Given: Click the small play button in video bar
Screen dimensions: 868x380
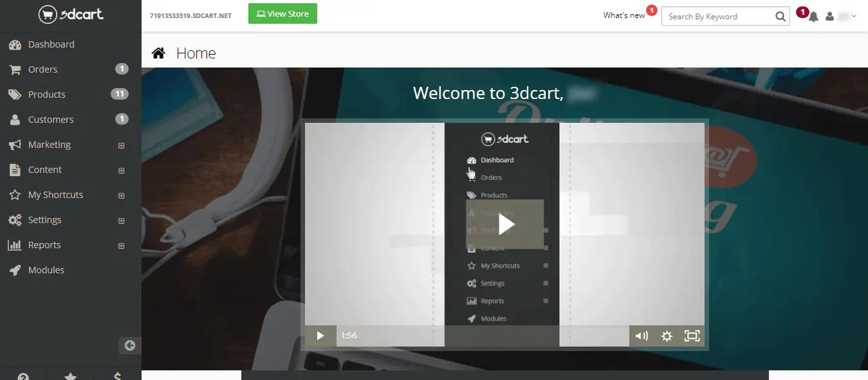Looking at the screenshot, I should point(320,336).
